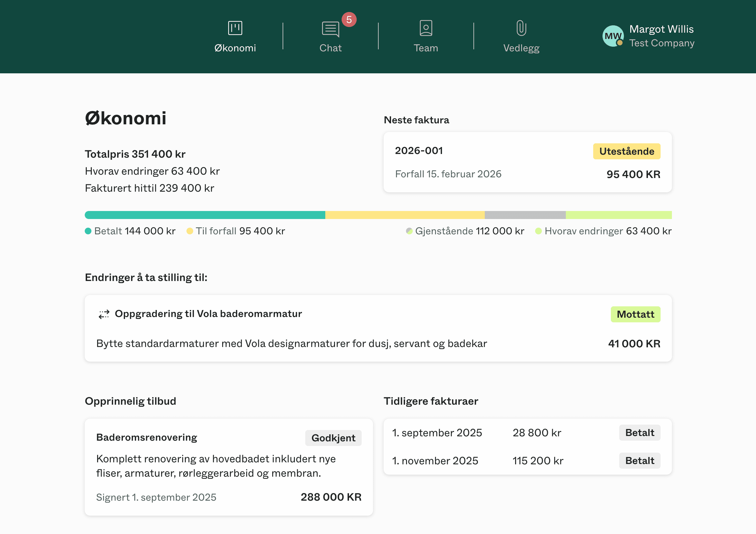756x534 pixels.
Task: Click the green Betalt legend dot
Action: (88, 231)
